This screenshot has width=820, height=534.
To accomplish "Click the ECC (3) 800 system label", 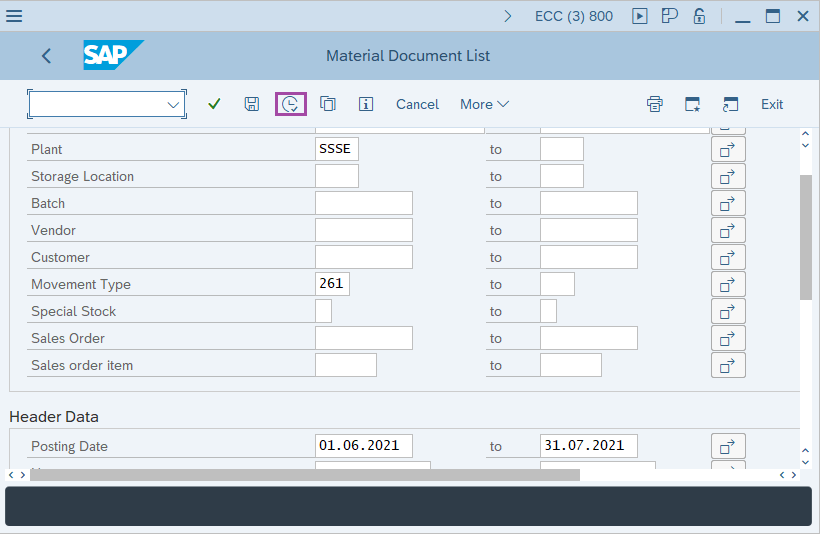I will 574,16.
